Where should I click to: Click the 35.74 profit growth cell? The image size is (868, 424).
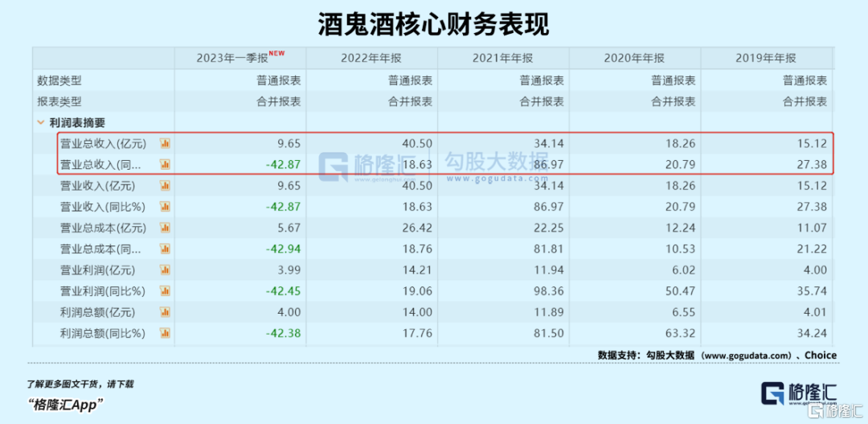point(813,291)
